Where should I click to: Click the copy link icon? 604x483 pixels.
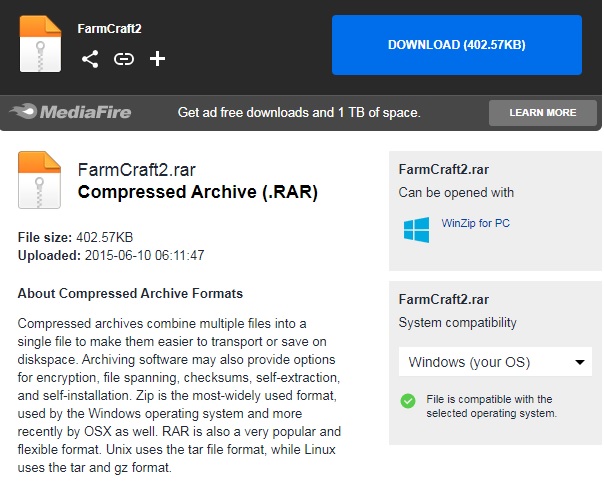tap(124, 59)
